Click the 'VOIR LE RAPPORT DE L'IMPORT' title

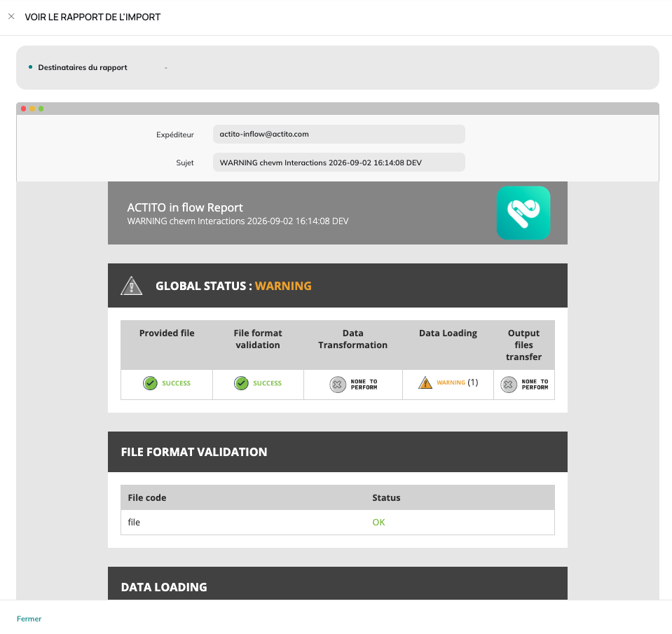tap(92, 17)
